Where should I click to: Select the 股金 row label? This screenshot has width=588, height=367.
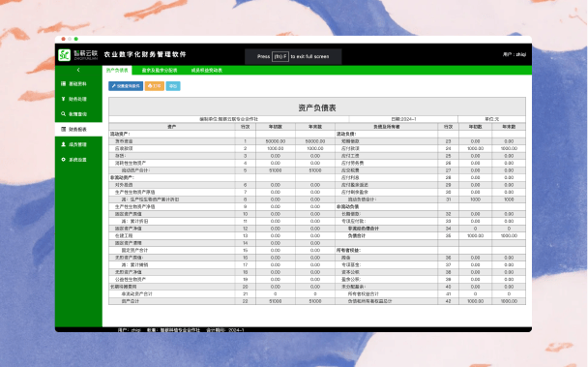click(346, 258)
